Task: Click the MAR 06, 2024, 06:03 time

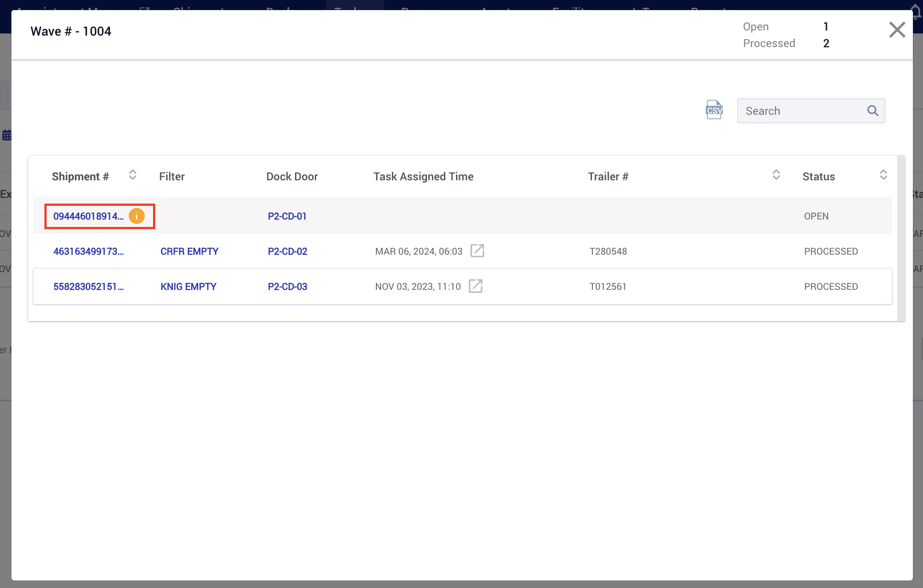Action: point(419,251)
